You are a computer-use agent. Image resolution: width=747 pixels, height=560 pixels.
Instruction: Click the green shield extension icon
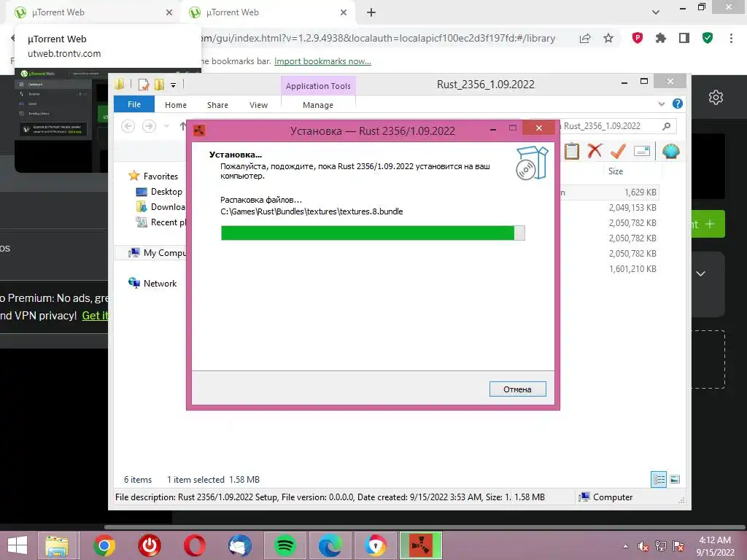point(708,38)
